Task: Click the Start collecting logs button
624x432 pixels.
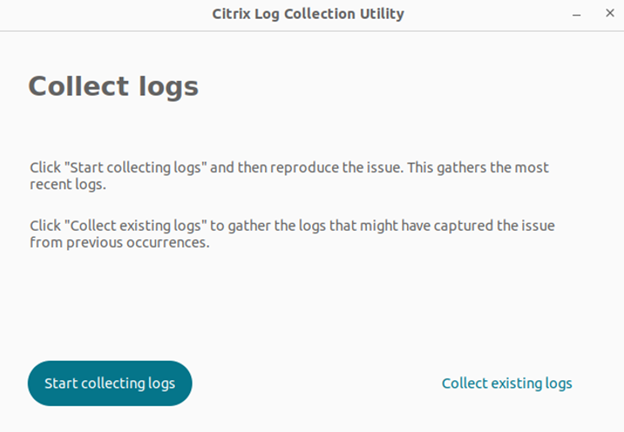Action: coord(109,383)
